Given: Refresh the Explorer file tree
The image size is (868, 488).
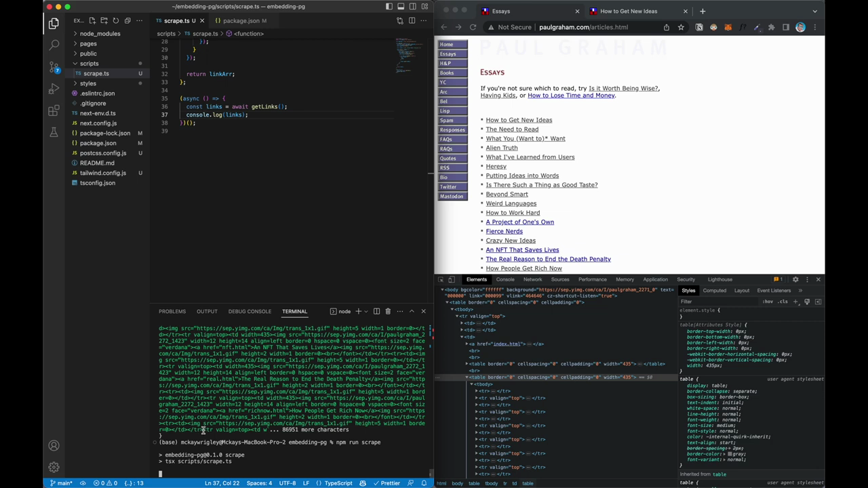Looking at the screenshot, I should tap(116, 21).
